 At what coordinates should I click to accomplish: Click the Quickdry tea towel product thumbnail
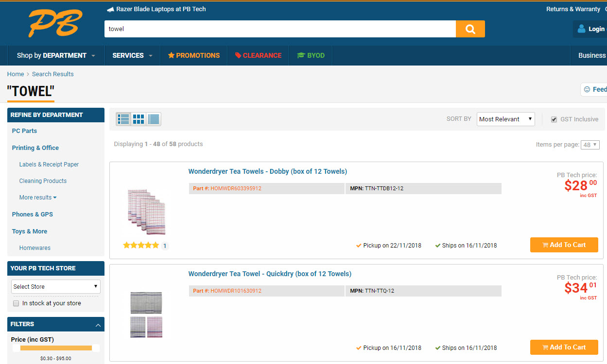click(x=146, y=314)
